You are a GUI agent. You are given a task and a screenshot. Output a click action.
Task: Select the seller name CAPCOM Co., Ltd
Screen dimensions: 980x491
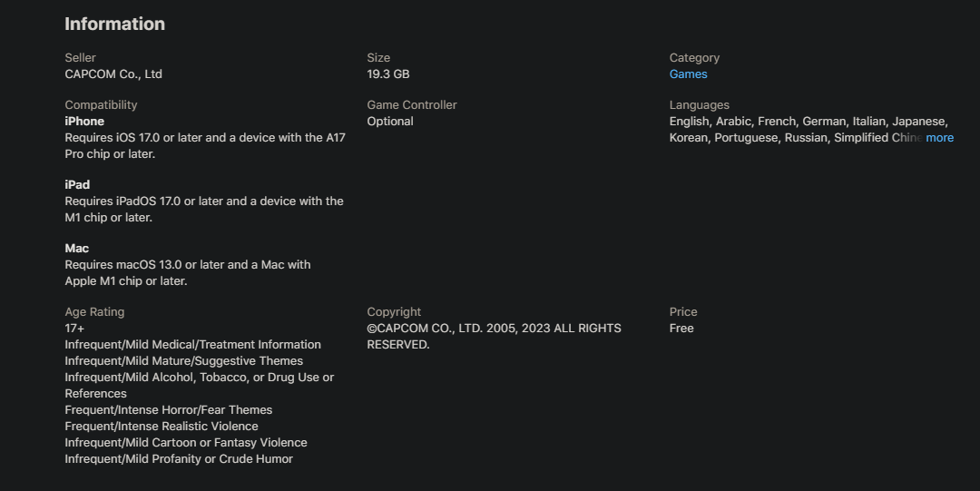tap(113, 74)
